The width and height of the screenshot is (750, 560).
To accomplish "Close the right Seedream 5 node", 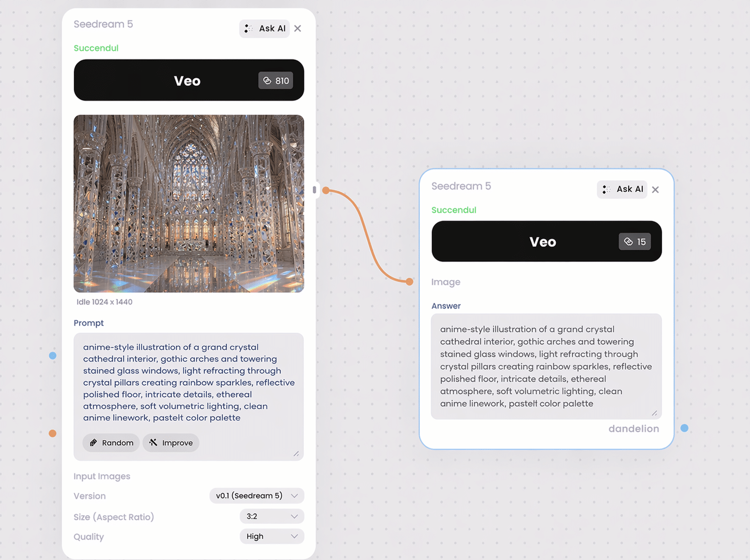I will click(x=655, y=190).
